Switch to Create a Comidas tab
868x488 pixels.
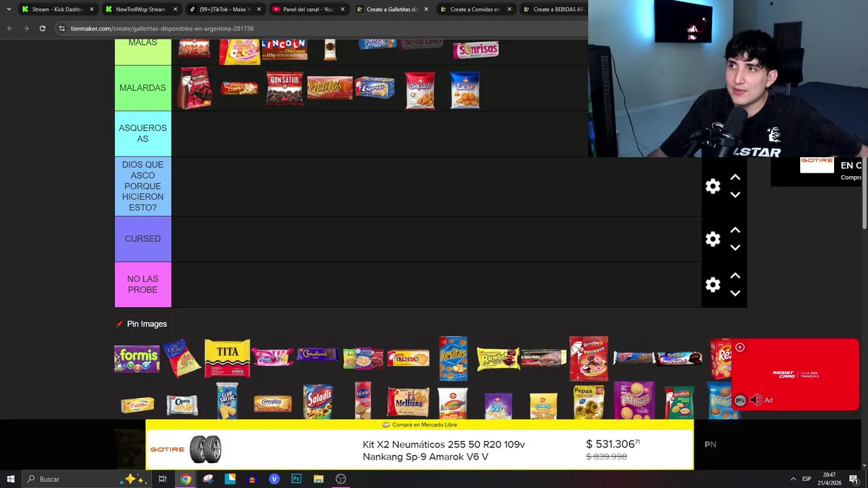click(x=475, y=9)
